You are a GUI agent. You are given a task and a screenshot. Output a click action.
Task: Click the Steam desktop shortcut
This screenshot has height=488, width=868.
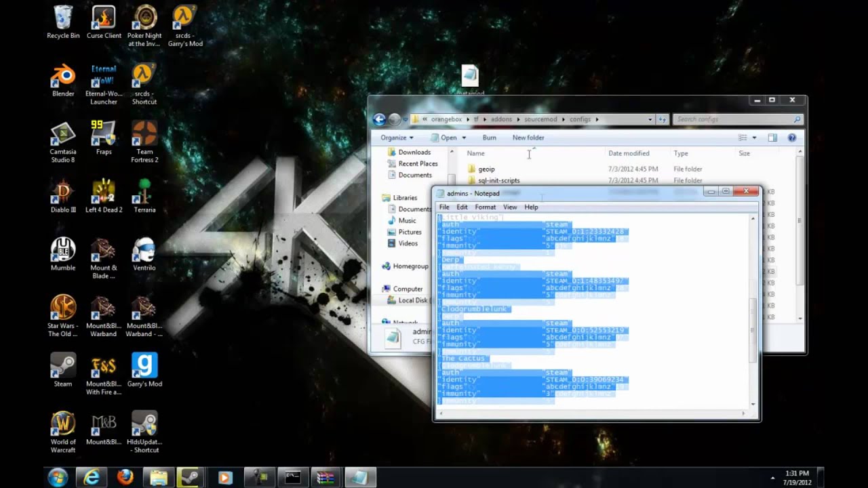63,371
